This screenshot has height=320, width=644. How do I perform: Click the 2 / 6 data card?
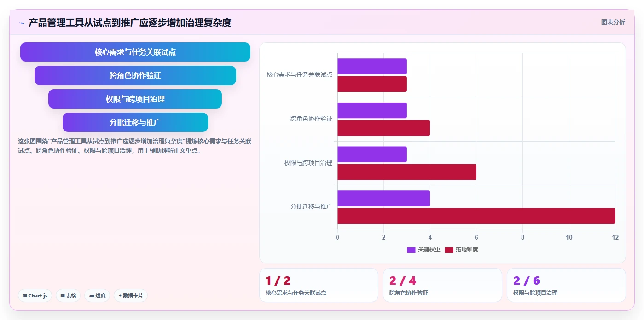[x=566, y=285]
